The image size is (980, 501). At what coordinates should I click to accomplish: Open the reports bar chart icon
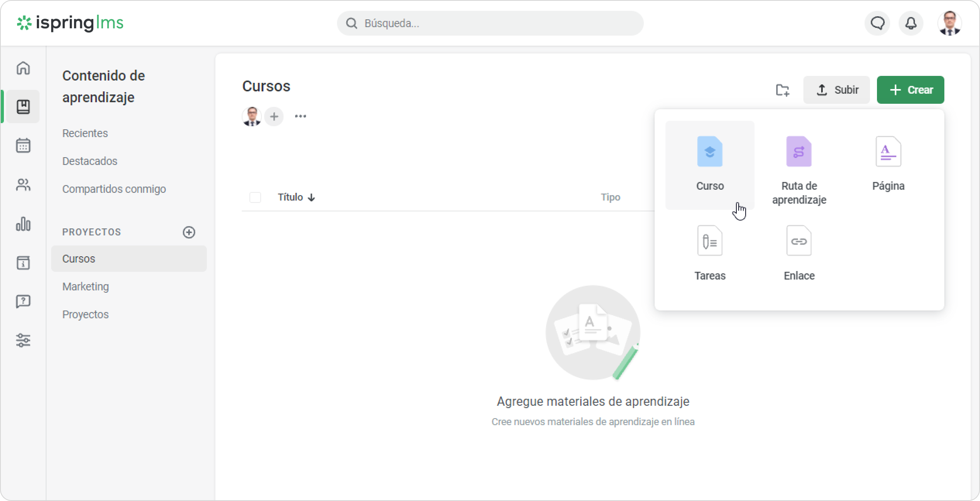23,224
